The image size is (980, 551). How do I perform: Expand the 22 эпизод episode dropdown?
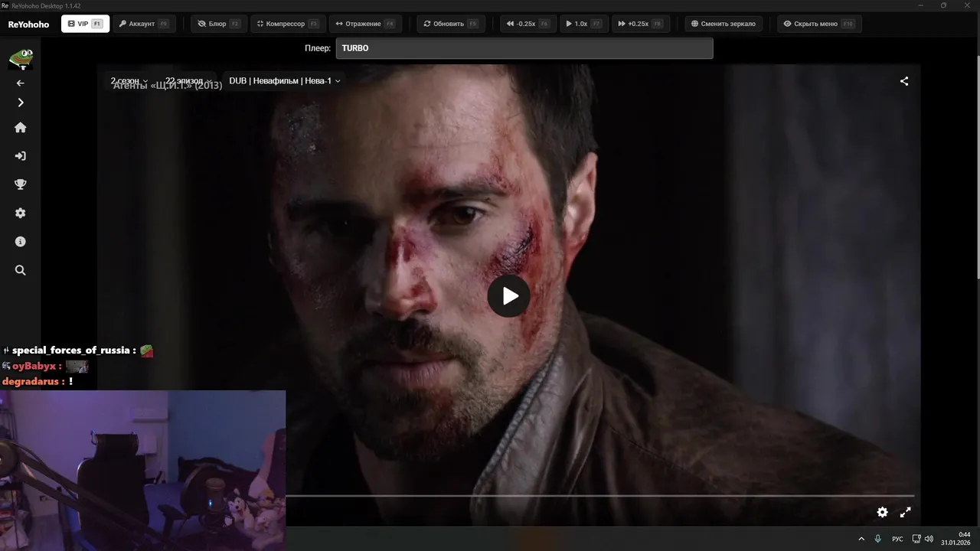[188, 80]
